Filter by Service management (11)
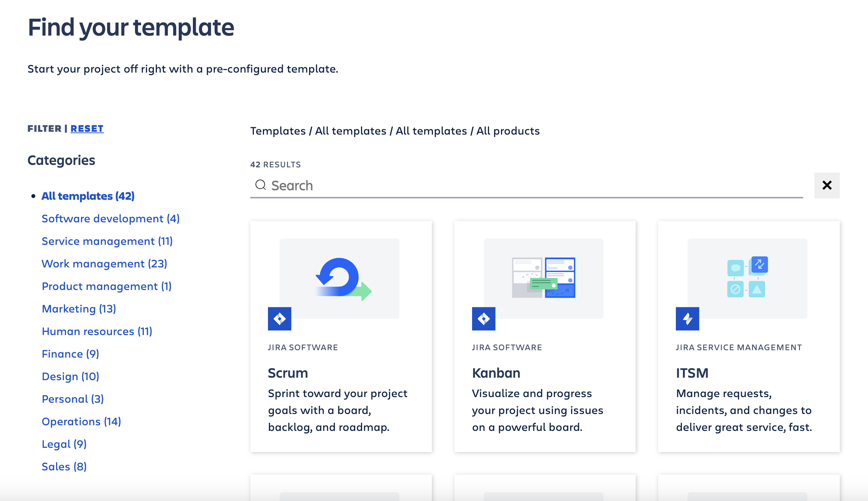This screenshot has width=868, height=501. (107, 241)
